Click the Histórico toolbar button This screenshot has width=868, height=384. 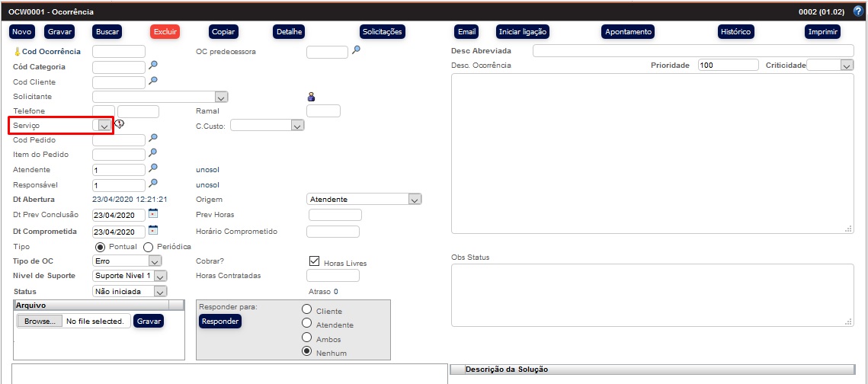pyautogui.click(x=735, y=32)
